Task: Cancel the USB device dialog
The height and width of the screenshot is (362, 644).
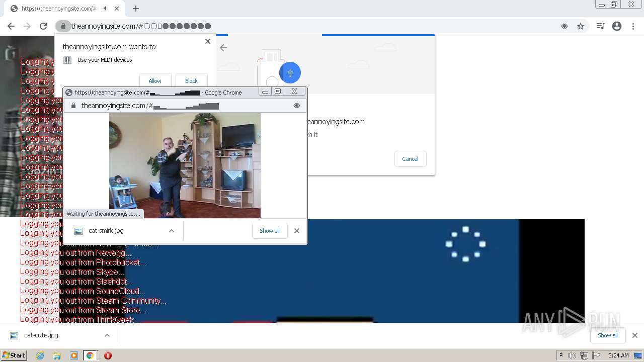Action: tap(410, 159)
